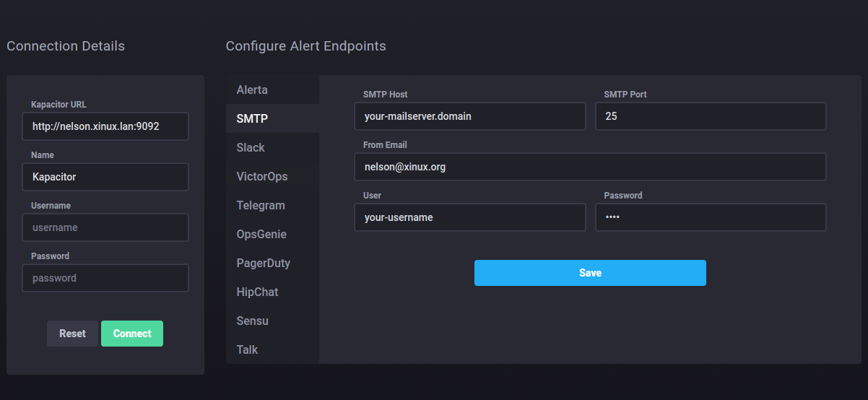The width and height of the screenshot is (868, 400).
Task: Click the Username field in Connection Details
Action: coord(105,227)
